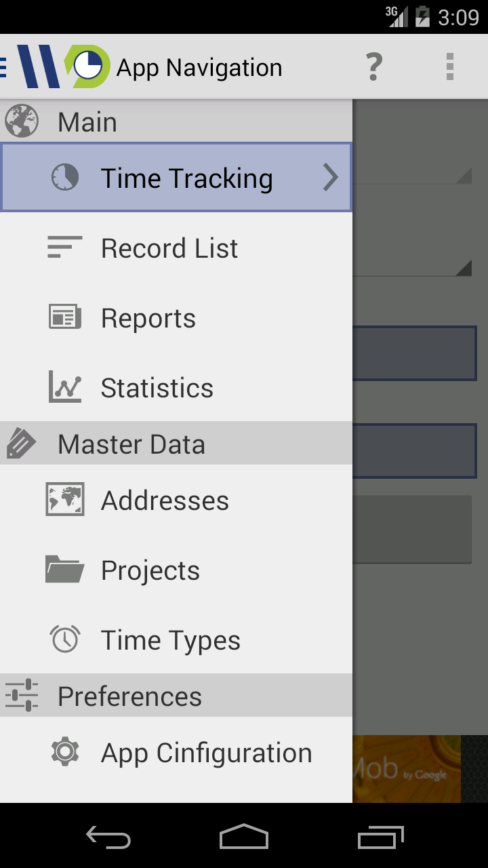Tap the upper dimmed button behind drawer
The height and width of the screenshot is (868, 488).
[415, 353]
